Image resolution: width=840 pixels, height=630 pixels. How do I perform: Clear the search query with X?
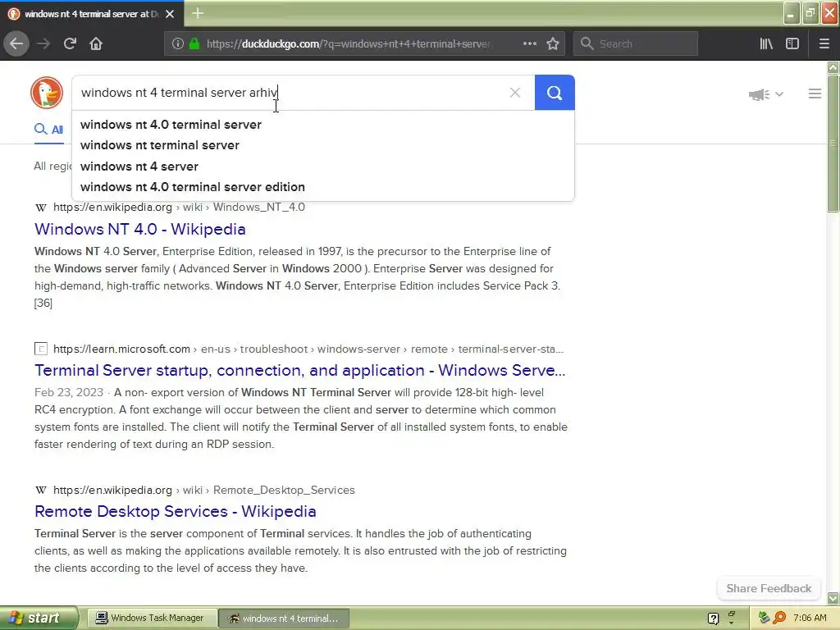(515, 93)
